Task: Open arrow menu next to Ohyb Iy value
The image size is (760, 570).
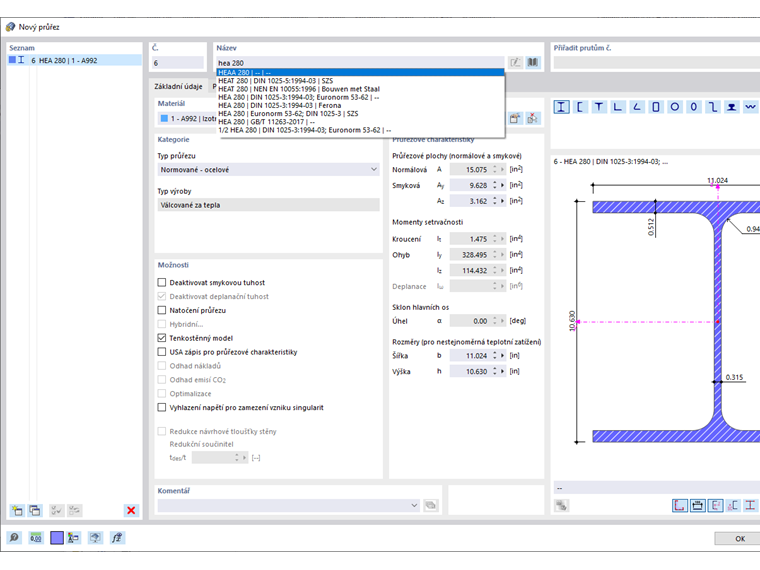Action: 503,254
